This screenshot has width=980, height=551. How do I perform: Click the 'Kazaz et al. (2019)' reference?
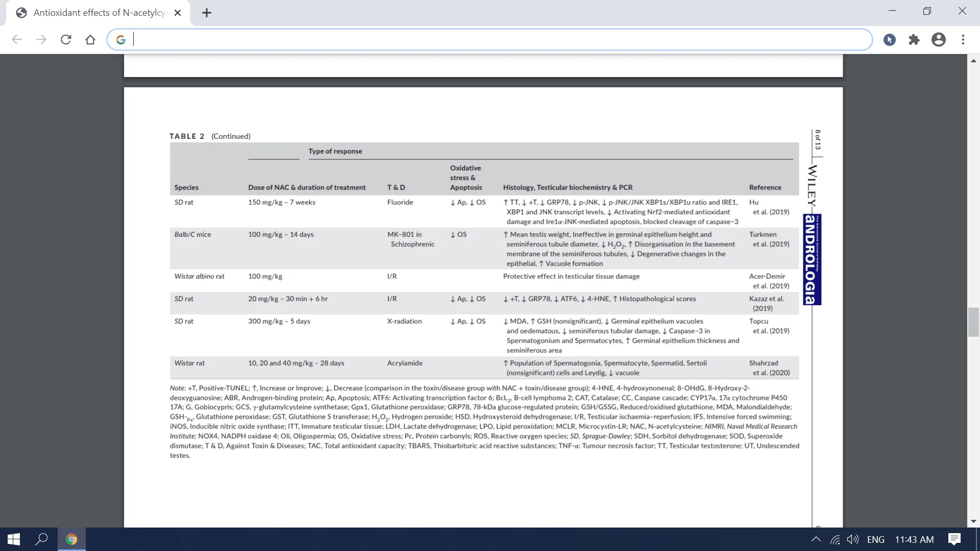click(767, 304)
